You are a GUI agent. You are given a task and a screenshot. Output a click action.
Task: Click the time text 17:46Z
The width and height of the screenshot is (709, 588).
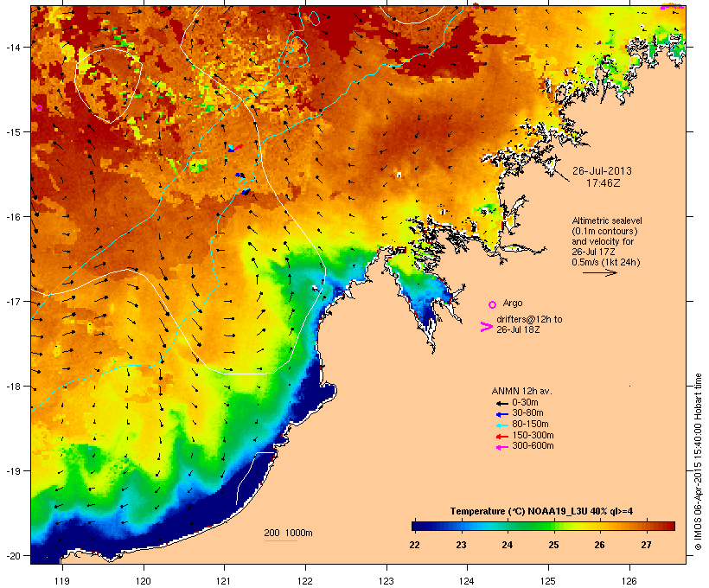pyautogui.click(x=604, y=183)
